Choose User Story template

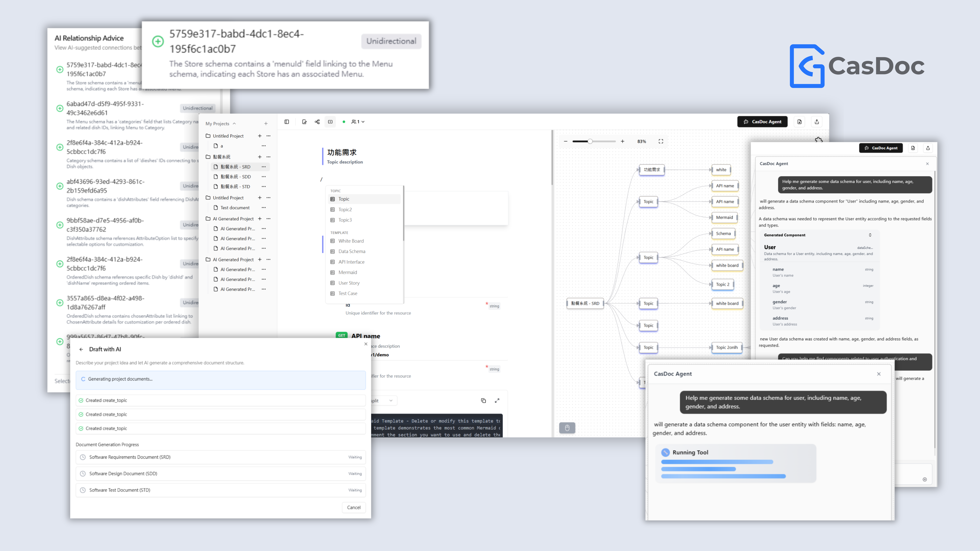coord(364,283)
